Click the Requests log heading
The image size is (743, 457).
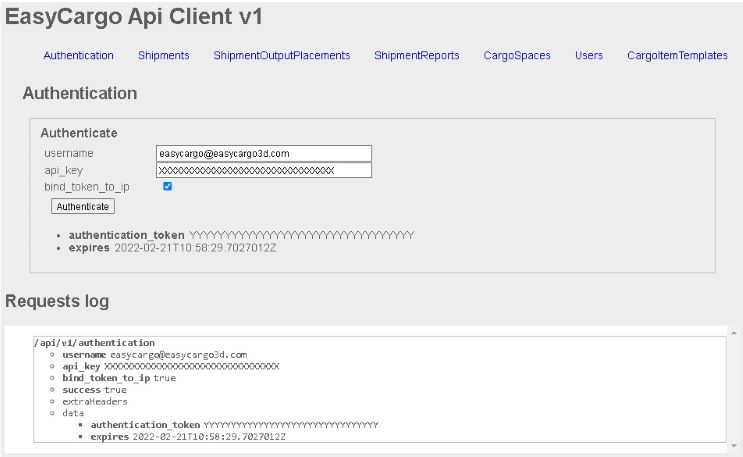(57, 301)
